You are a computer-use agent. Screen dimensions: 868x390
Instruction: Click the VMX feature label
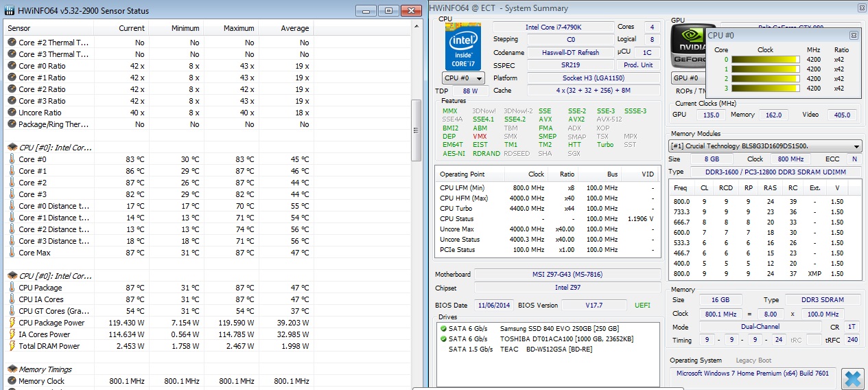click(x=480, y=137)
